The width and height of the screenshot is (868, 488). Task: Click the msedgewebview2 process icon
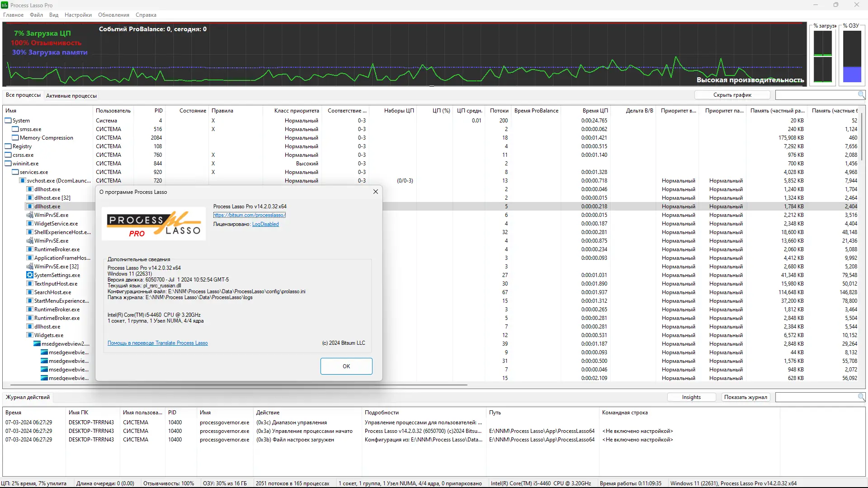(37, 344)
